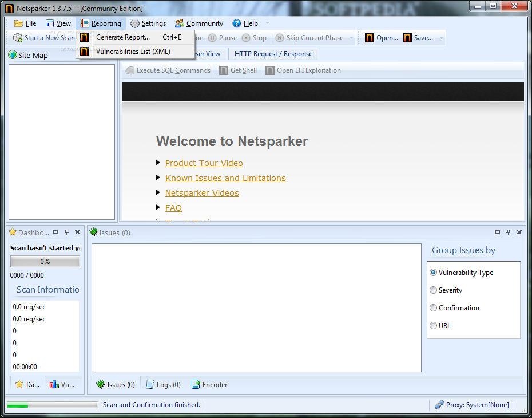Open the Netsparker Videos link
Viewport: 532px width, 418px height.
202,193
